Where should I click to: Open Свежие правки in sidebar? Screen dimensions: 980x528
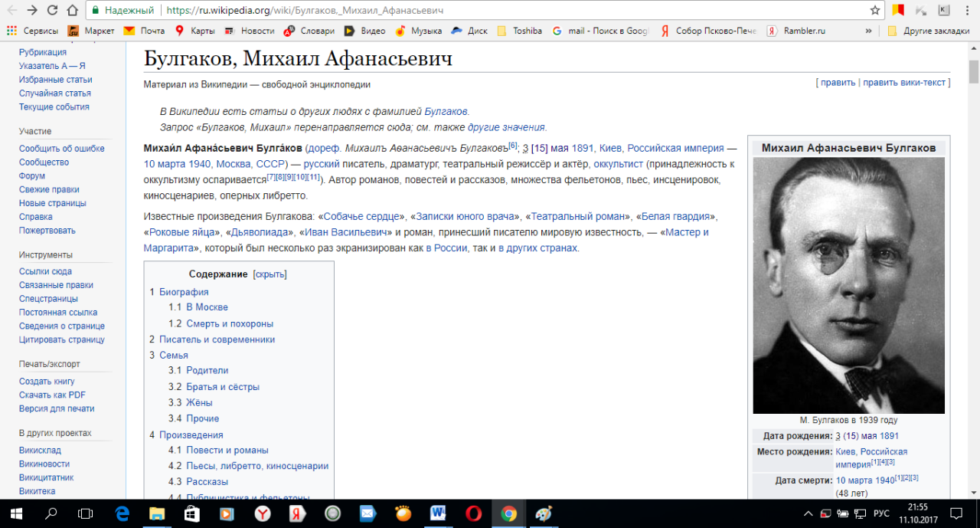[x=49, y=190]
